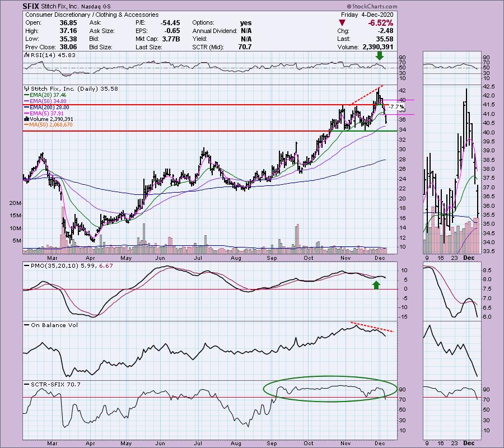
Task: Click the RSI(14) 45.83 indicator label
Action: coord(53,55)
